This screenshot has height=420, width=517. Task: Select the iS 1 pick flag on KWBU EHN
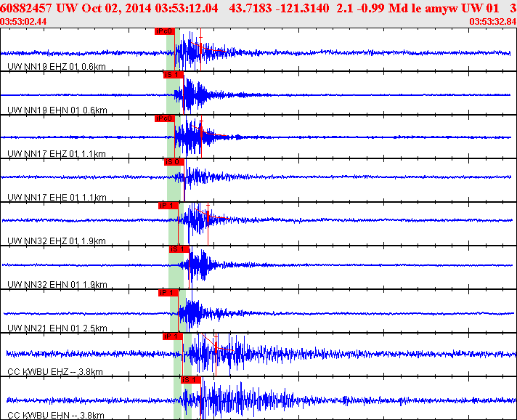tap(190, 380)
